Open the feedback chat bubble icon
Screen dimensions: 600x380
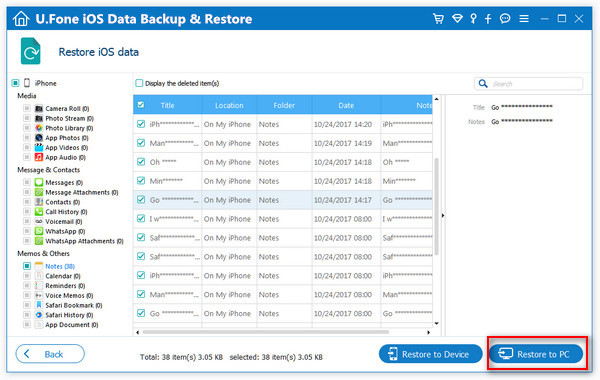click(x=505, y=18)
